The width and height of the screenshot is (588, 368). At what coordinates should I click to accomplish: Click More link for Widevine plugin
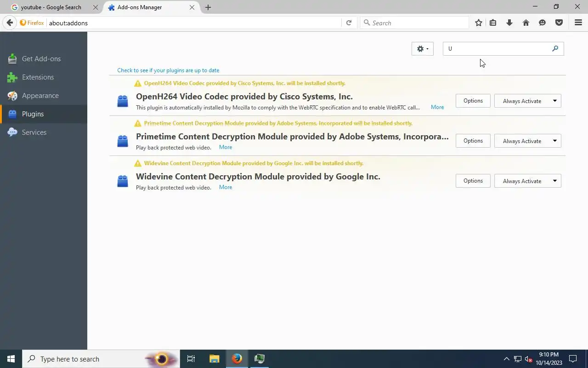[226, 187]
